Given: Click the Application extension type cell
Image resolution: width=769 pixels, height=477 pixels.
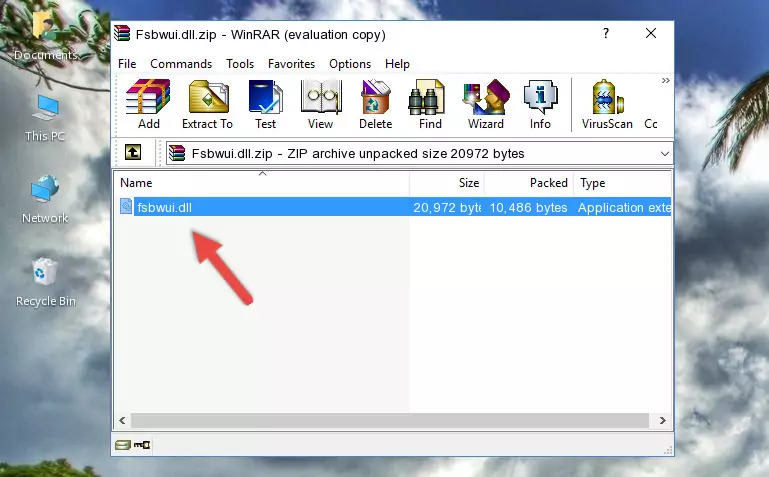Looking at the screenshot, I should click(x=624, y=207).
